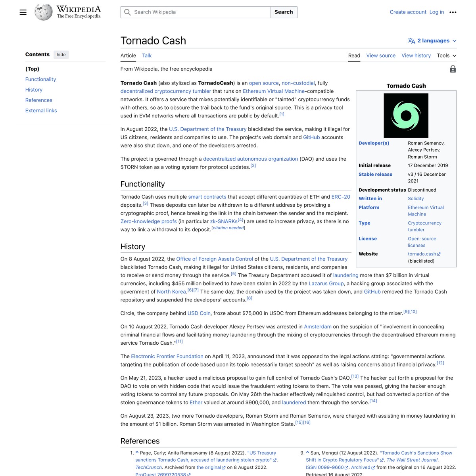Hide the Contents sidebar

click(x=61, y=54)
